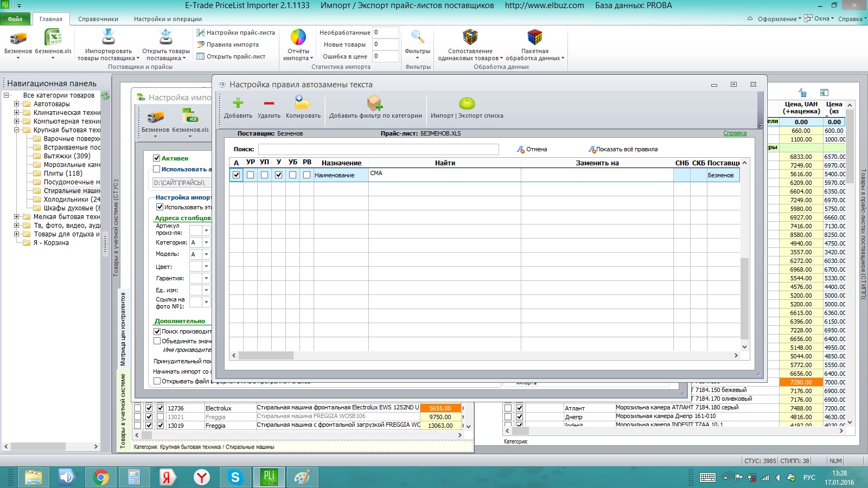Screen dimensions: 868x488
Task: Open the Справка menu in top-right
Action: click(x=852, y=19)
